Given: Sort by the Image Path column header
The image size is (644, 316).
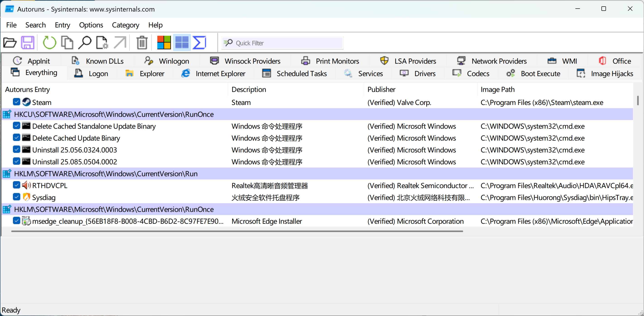Looking at the screenshot, I should point(555,89).
